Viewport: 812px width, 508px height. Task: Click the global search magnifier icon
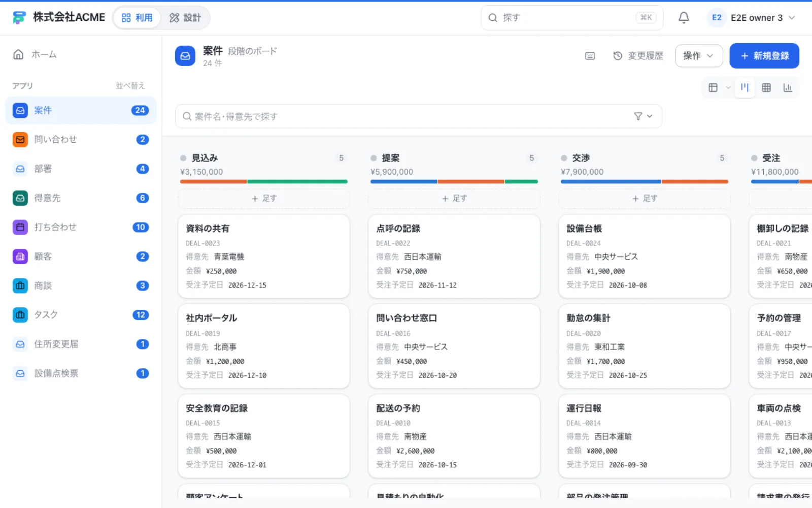[493, 18]
